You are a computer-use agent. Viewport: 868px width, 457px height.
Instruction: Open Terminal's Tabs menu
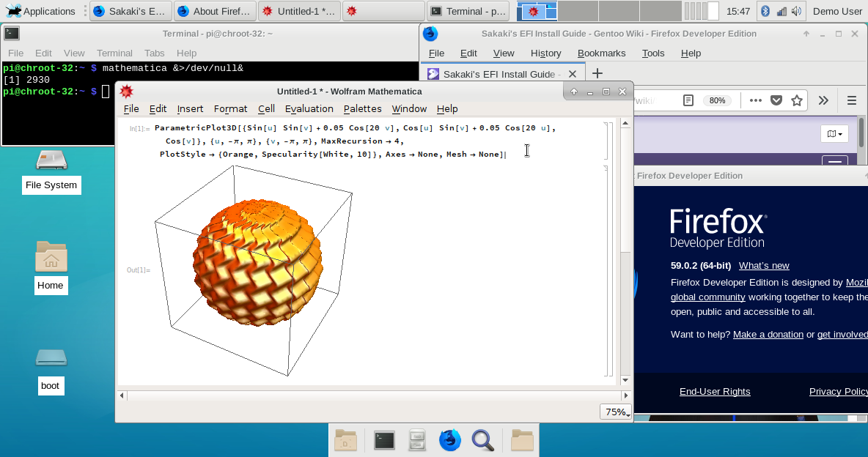[x=155, y=53]
